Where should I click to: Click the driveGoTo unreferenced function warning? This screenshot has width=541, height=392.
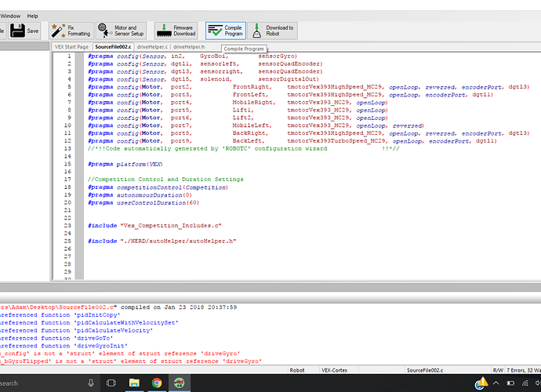coord(56,338)
